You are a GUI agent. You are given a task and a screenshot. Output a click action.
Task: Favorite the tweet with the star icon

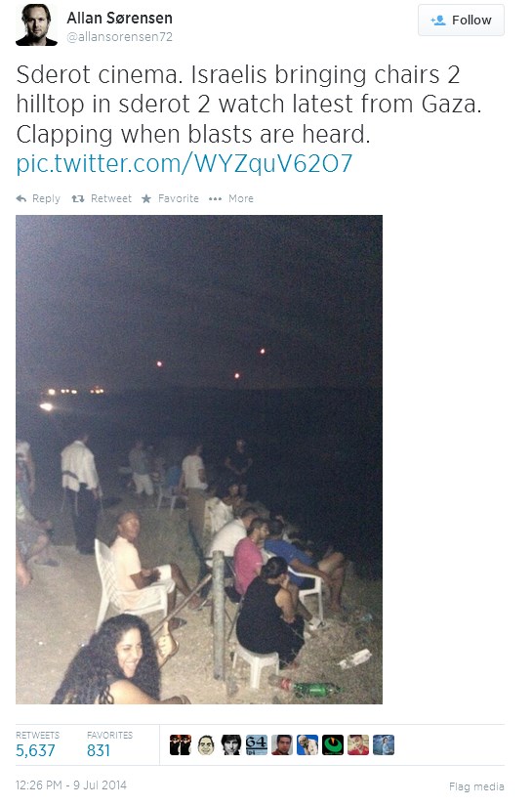click(146, 198)
